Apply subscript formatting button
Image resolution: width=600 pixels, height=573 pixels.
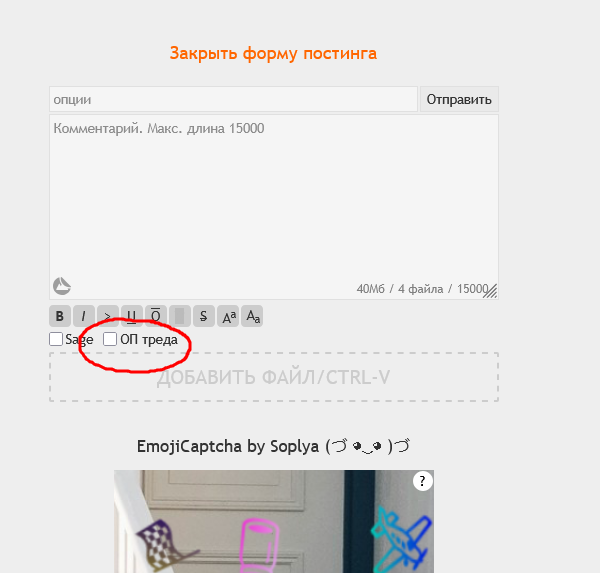point(252,316)
